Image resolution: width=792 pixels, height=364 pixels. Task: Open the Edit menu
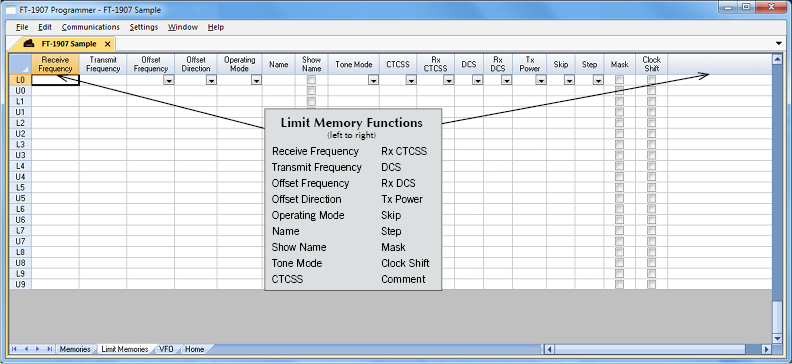[x=45, y=27]
